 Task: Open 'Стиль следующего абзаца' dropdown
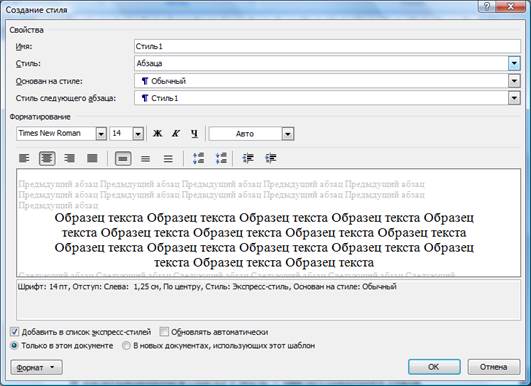tap(514, 98)
